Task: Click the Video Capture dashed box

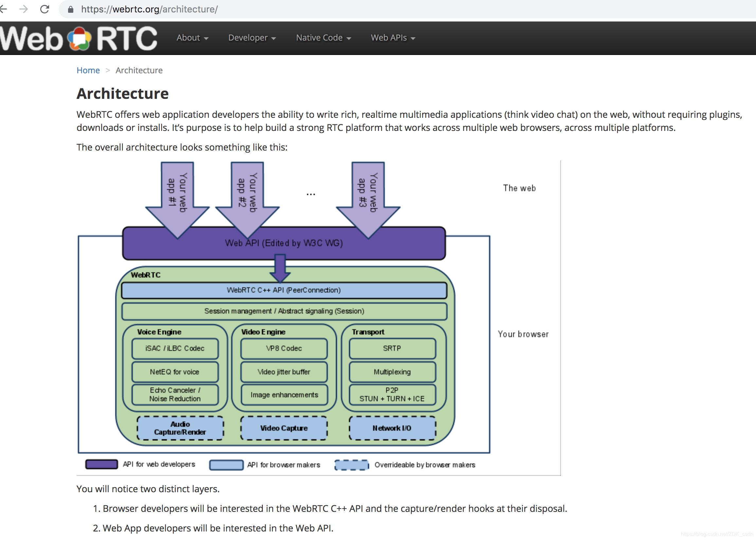Action: [x=284, y=428]
